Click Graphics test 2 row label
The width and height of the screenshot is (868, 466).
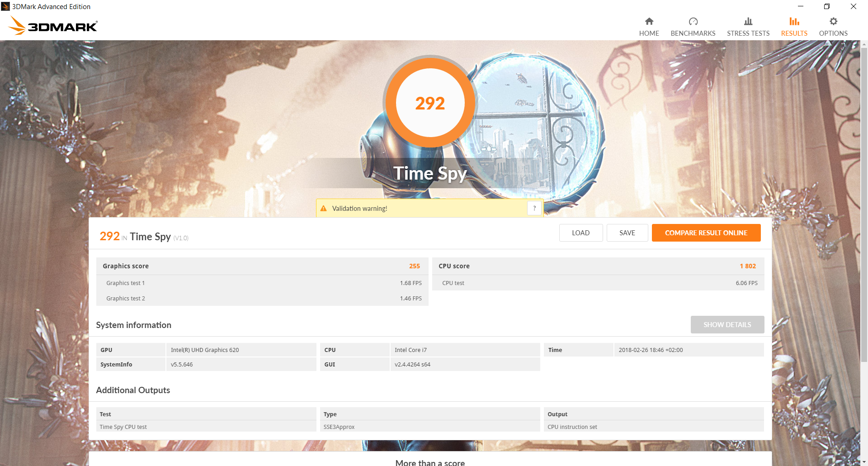[x=126, y=299]
